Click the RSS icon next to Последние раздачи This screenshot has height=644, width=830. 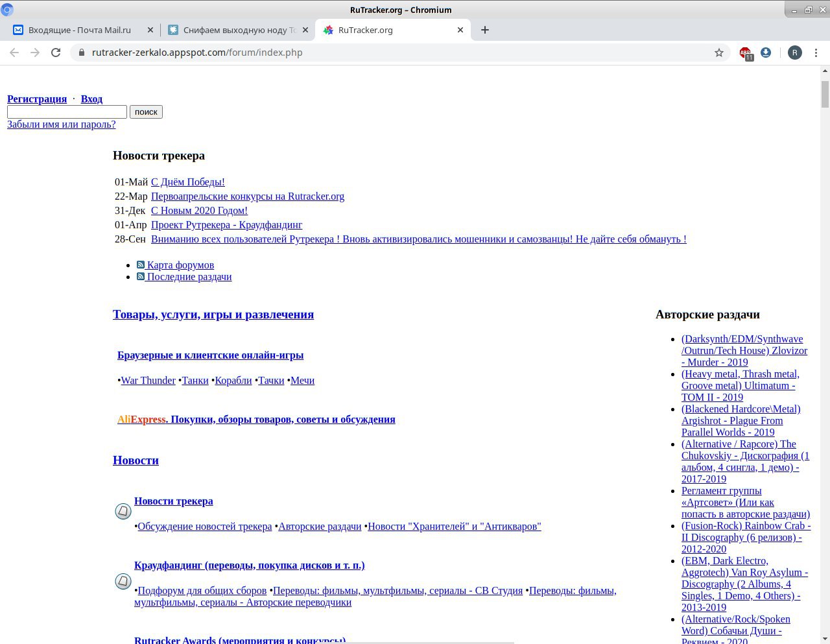[140, 276]
